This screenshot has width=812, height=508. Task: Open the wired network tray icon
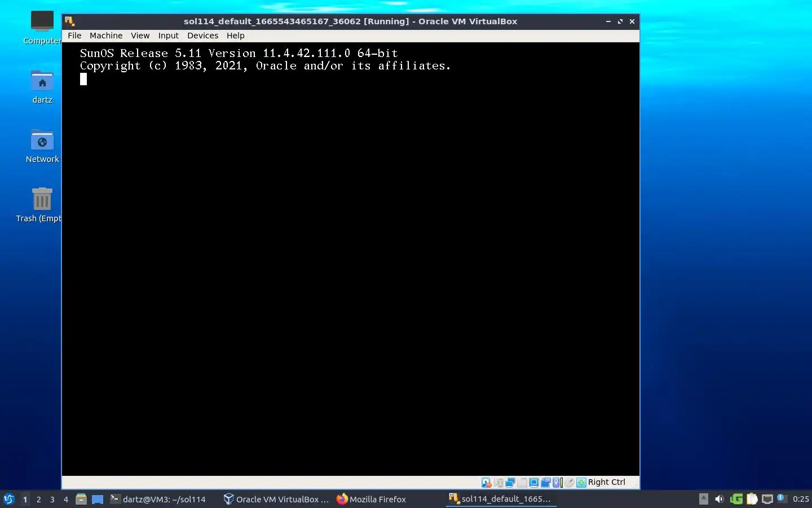tap(767, 499)
